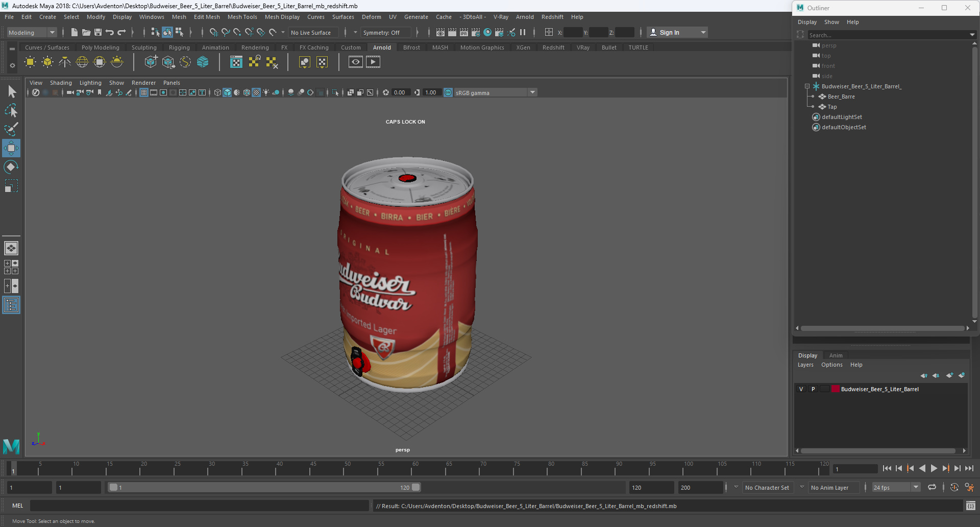The height and width of the screenshot is (527, 980).
Task: Toggle auto keyframe button
Action: click(x=954, y=487)
